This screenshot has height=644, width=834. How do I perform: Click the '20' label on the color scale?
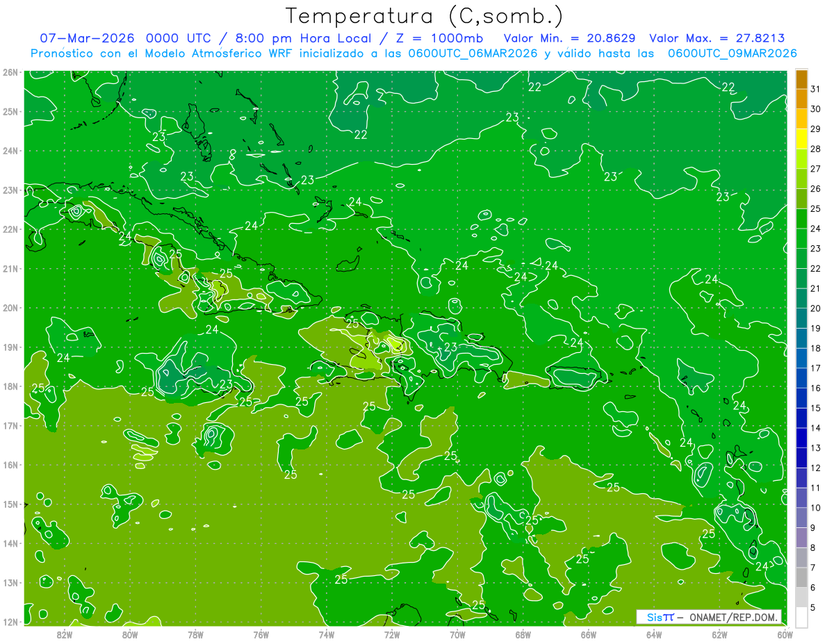point(815,308)
